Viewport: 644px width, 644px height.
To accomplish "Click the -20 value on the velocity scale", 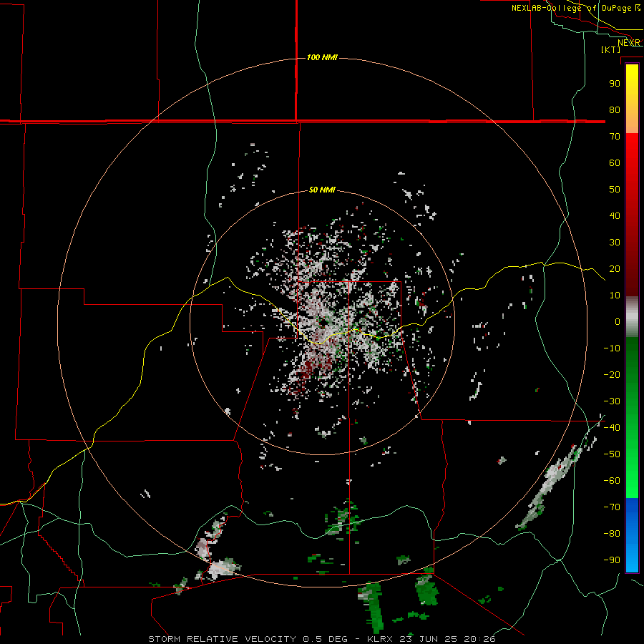I will click(x=612, y=374).
